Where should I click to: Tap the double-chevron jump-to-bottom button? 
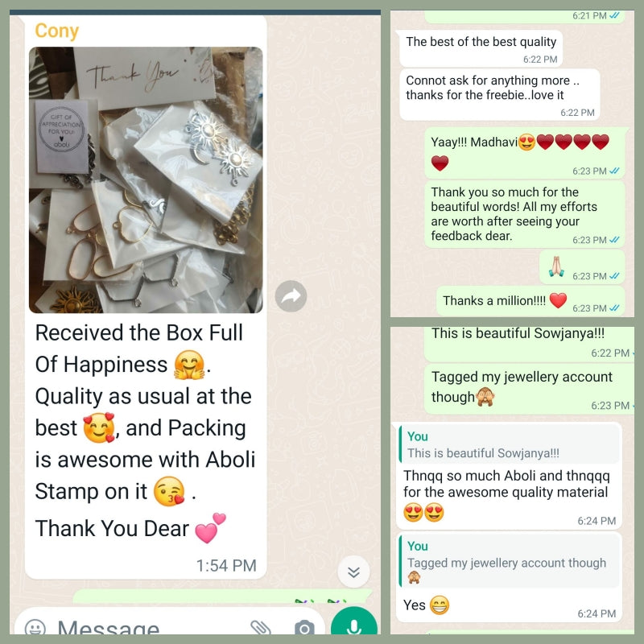coord(353,572)
